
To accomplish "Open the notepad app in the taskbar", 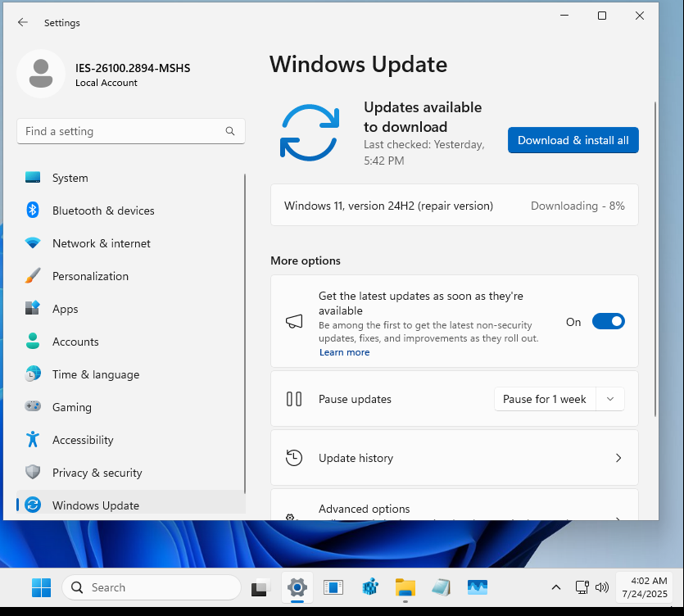I will click(x=441, y=587).
